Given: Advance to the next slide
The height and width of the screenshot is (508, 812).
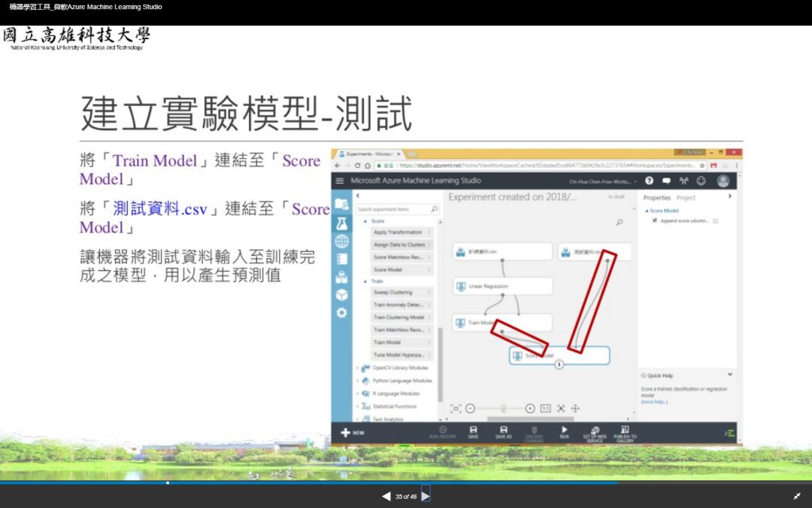Looking at the screenshot, I should click(x=426, y=496).
